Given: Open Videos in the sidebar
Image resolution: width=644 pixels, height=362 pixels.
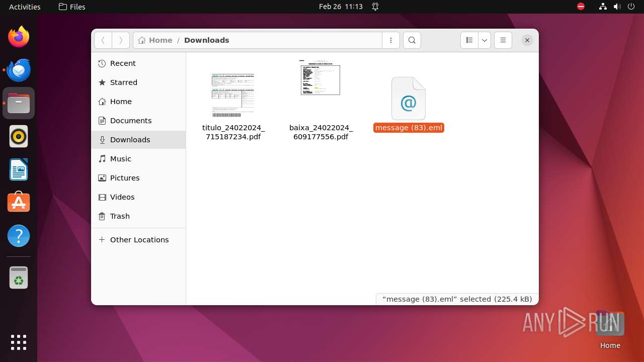Looking at the screenshot, I should [138, 197].
